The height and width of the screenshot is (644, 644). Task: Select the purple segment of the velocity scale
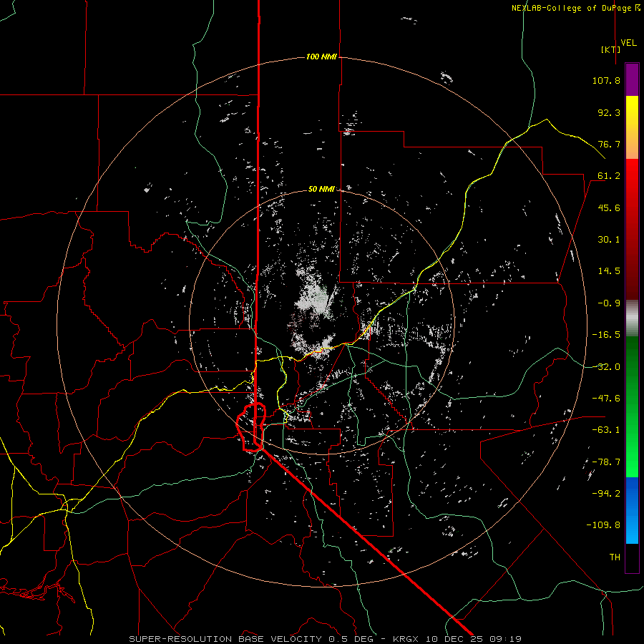pos(632,79)
